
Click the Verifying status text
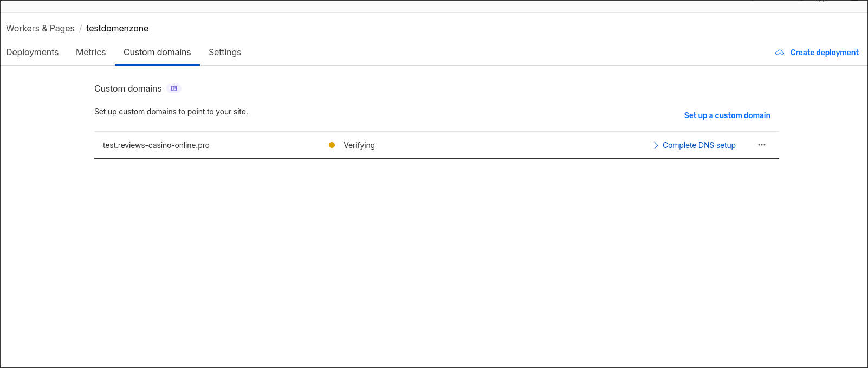pyautogui.click(x=359, y=145)
